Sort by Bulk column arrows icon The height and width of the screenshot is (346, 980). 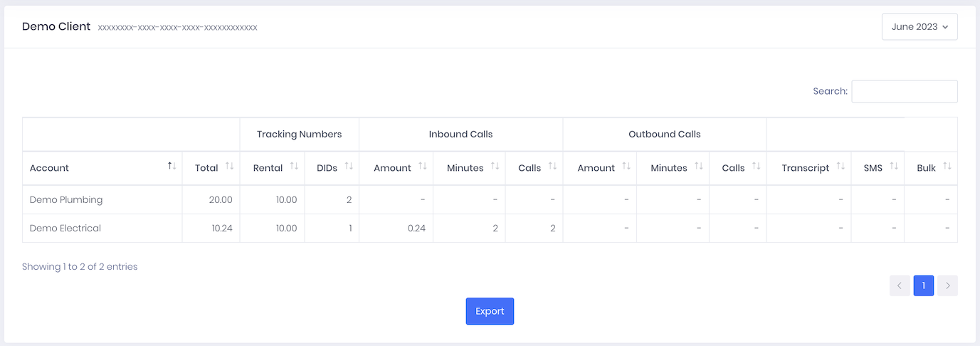point(947,166)
